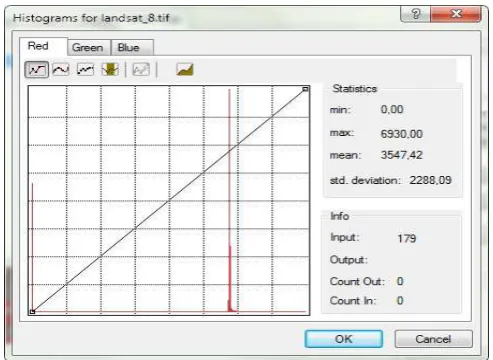Image resolution: width=493 pixels, height=360 pixels.
Task: Click the olive histogram clip arrow icon
Action: [110, 69]
